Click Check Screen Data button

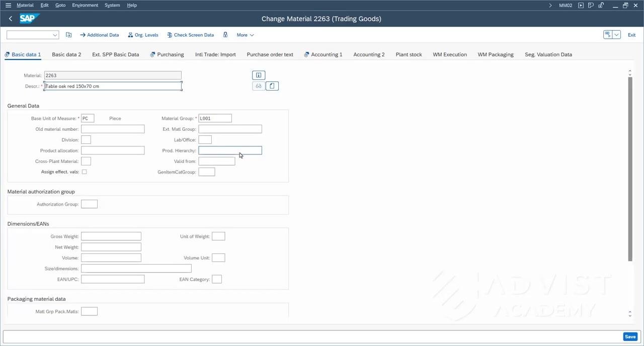click(x=190, y=35)
